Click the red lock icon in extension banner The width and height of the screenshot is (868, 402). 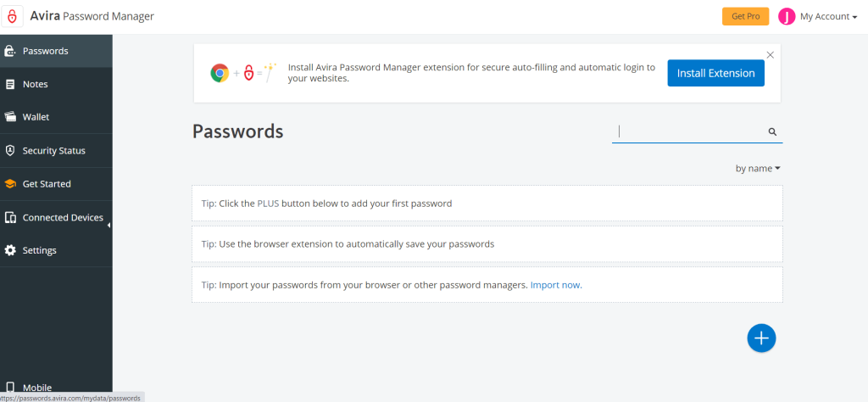(x=249, y=73)
